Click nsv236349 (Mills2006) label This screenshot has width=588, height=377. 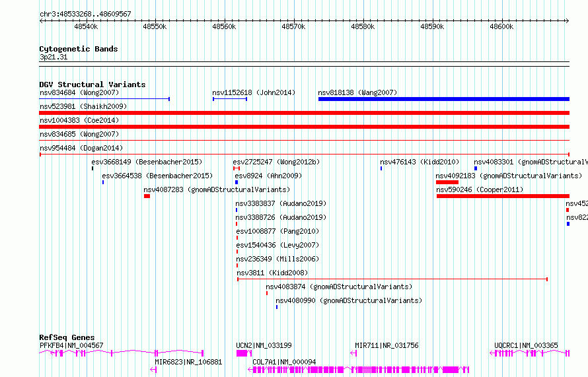pos(277,259)
